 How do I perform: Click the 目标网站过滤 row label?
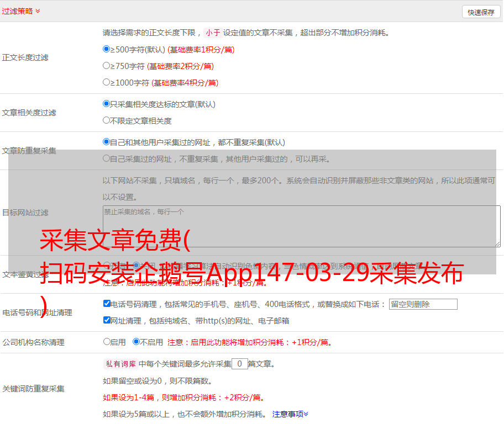click(25, 213)
